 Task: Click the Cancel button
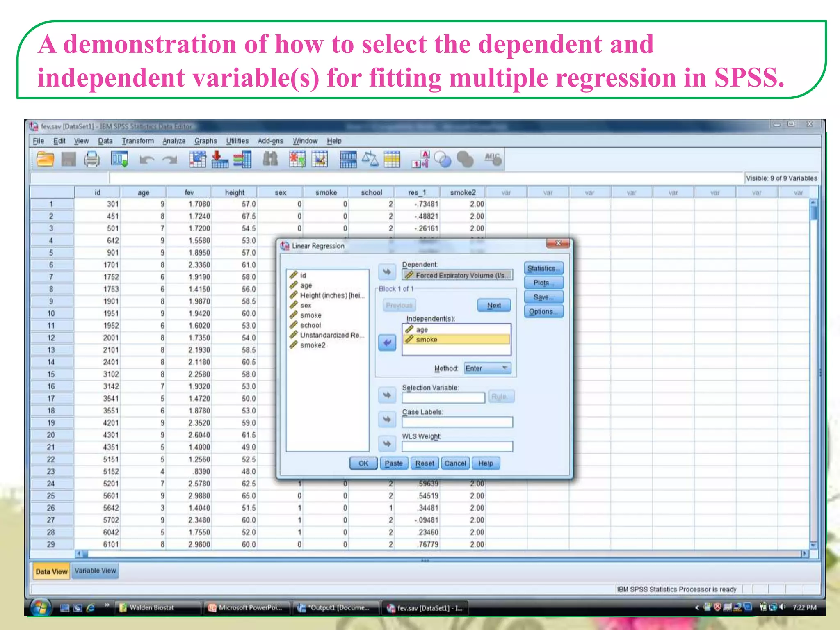[x=455, y=463]
